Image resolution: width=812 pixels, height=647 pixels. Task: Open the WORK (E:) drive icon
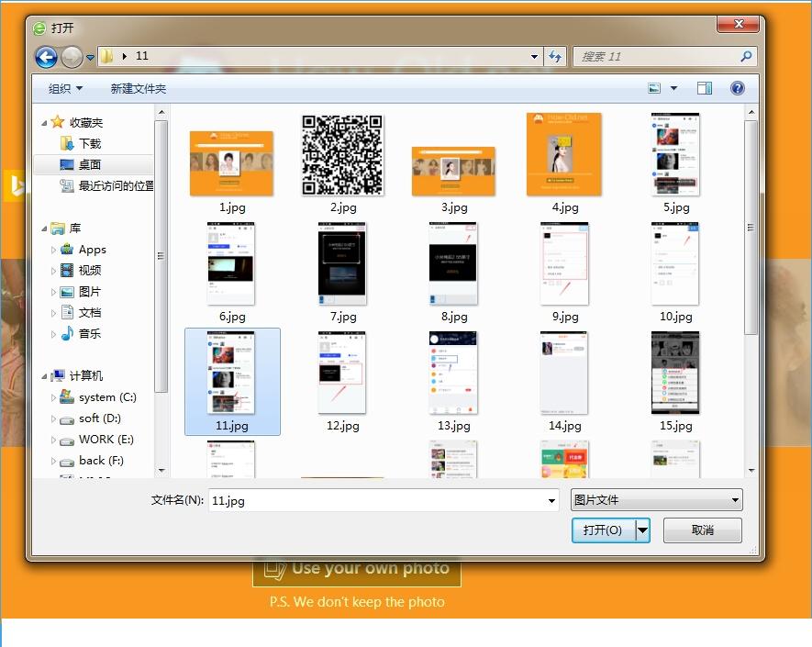click(x=67, y=441)
